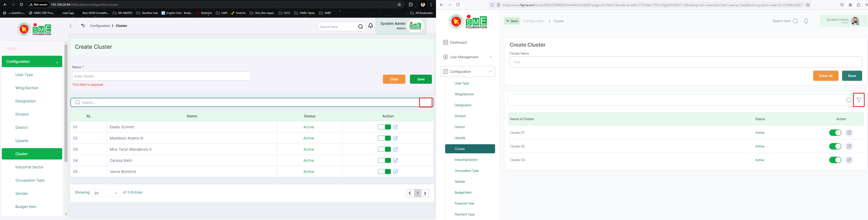Click SME Foundation logo in admin app

click(34, 29)
